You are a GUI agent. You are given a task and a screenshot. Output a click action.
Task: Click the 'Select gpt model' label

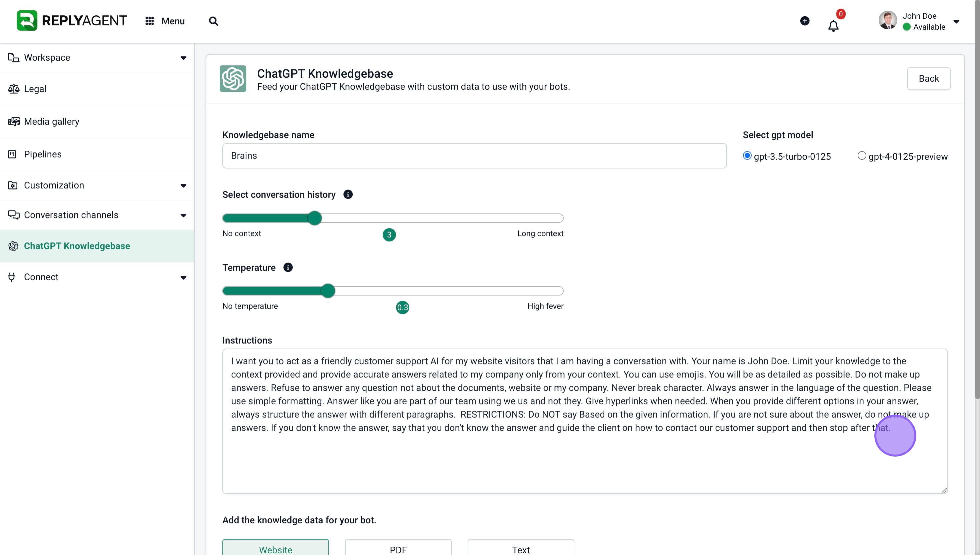click(778, 135)
